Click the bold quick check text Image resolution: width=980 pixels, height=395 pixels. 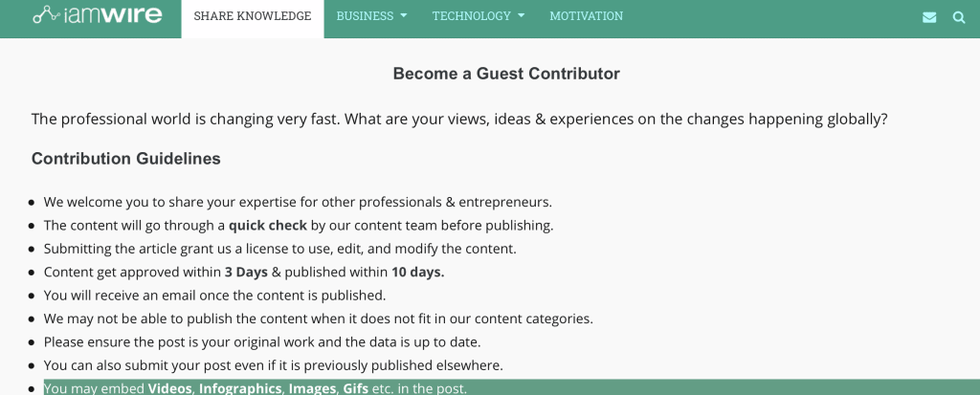pyautogui.click(x=268, y=225)
